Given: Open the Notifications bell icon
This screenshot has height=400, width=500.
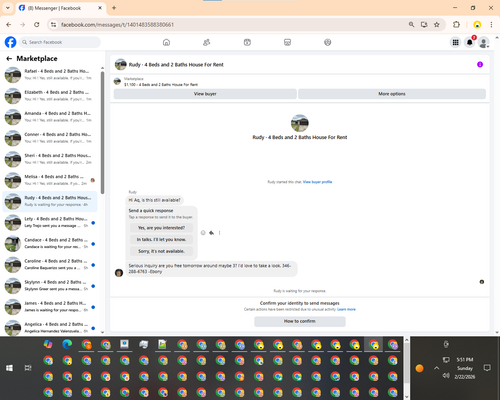Looking at the screenshot, I should pyautogui.click(x=470, y=42).
